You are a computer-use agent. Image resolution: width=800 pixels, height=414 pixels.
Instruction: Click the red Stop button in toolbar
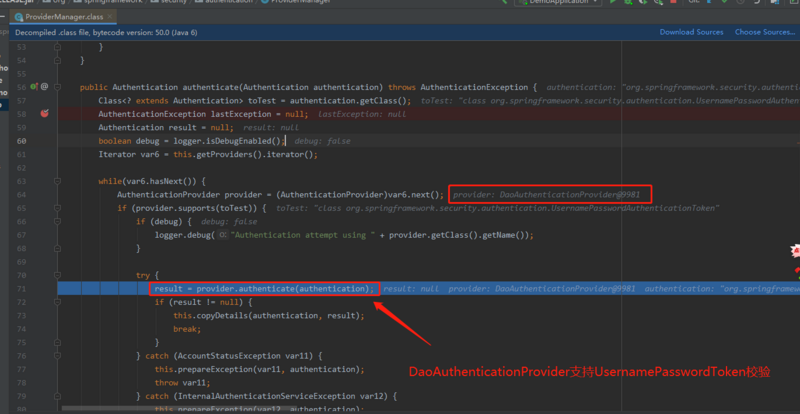[673, 2]
